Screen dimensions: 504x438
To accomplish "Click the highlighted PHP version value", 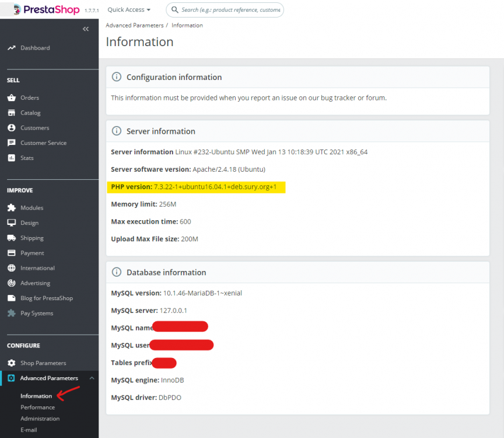I will point(215,187).
